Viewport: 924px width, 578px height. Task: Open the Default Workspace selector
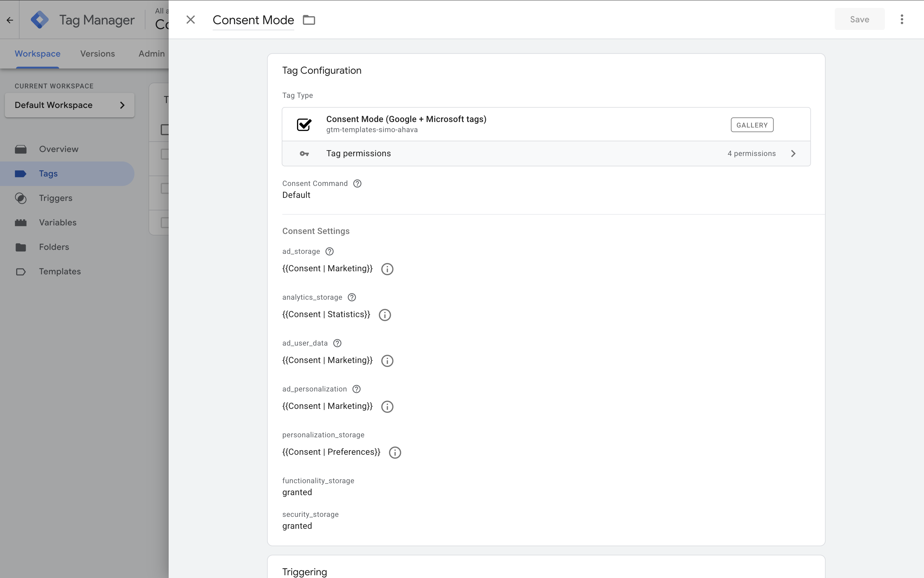click(69, 105)
